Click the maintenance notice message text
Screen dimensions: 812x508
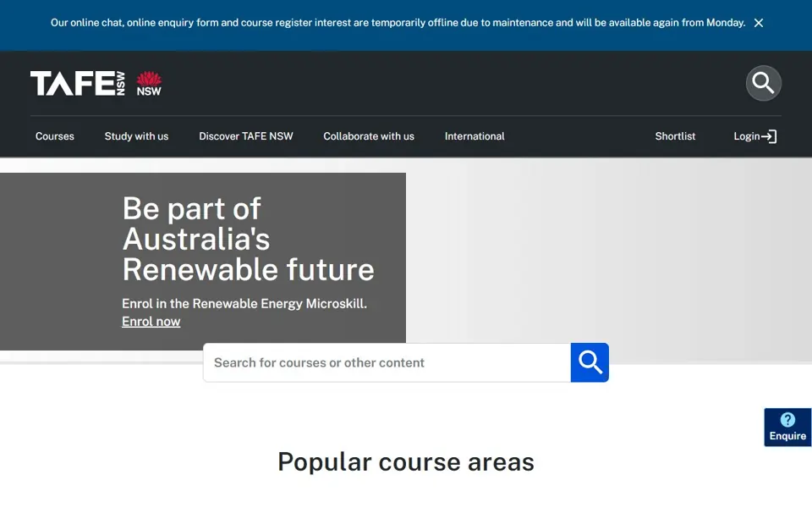[x=398, y=23]
